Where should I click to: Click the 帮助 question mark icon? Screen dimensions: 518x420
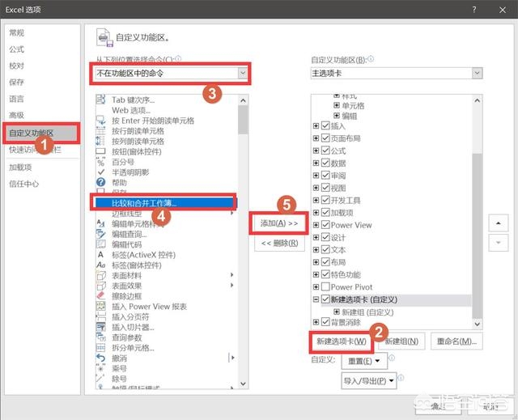[x=100, y=182]
